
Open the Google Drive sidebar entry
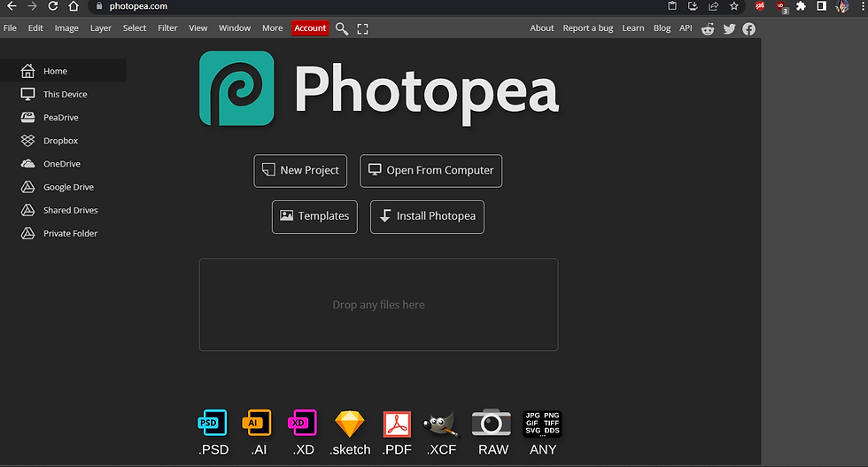pos(63,187)
